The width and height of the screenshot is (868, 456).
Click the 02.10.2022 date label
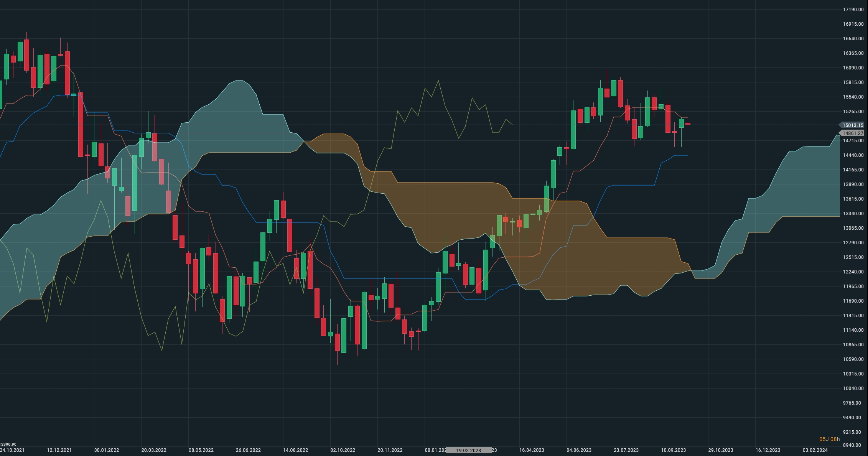coord(343,450)
